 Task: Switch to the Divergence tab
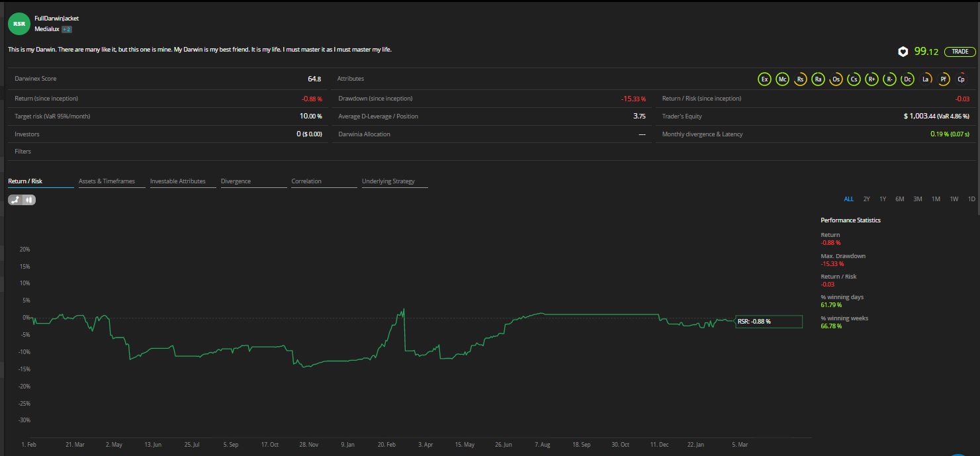(x=253, y=181)
